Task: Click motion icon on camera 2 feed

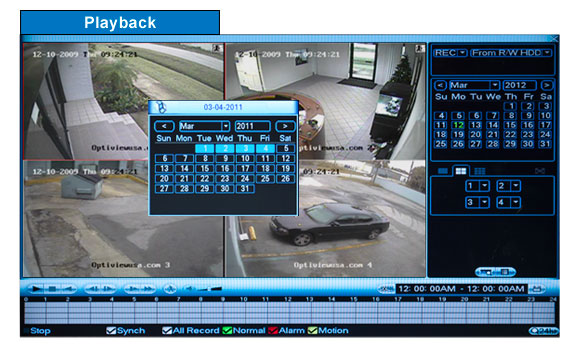Action: click(420, 48)
